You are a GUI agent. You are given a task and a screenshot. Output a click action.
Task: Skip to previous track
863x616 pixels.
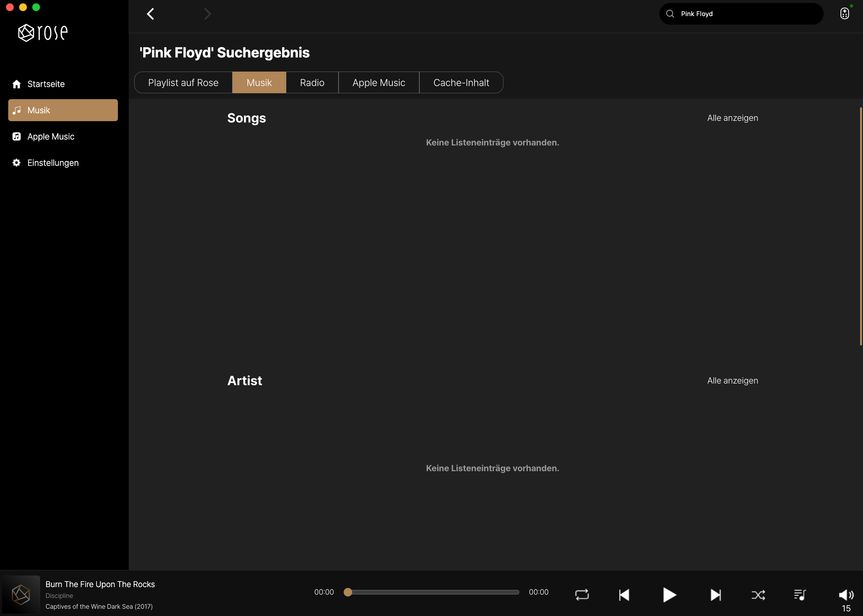tap(624, 594)
